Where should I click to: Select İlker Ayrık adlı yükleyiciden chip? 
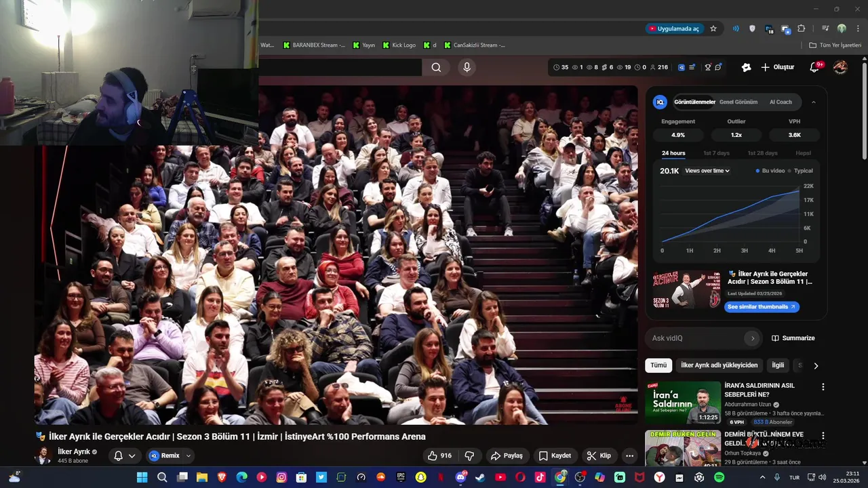[719, 365]
